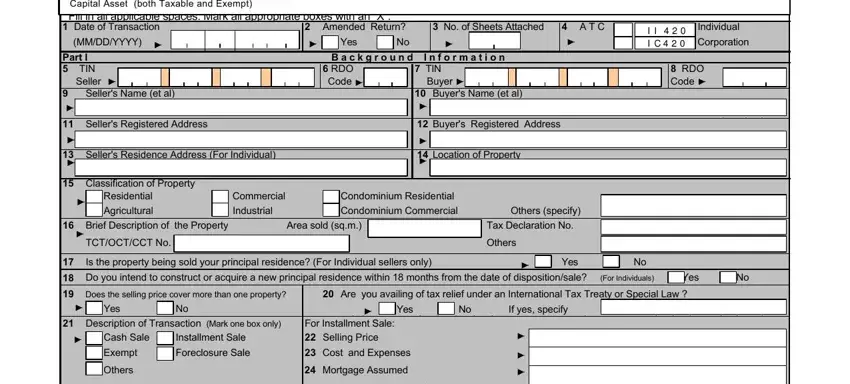Click classification Others (specify) field

pyautogui.click(x=693, y=206)
